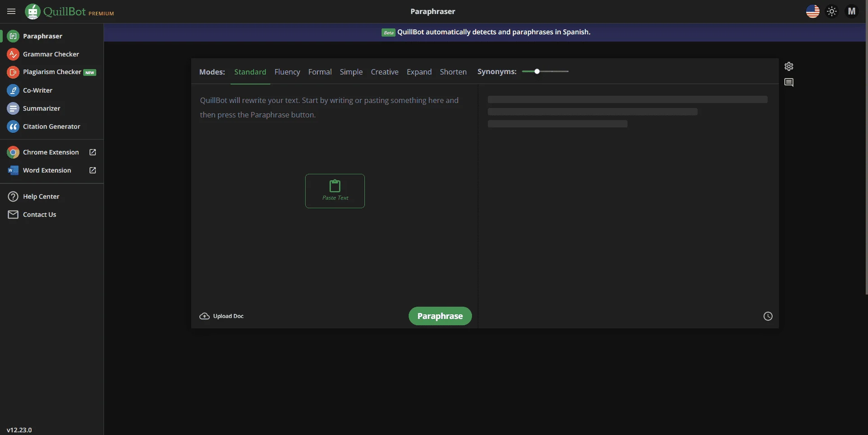The height and width of the screenshot is (435, 868).
Task: Click the QuillBot robot logo
Action: coord(33,11)
